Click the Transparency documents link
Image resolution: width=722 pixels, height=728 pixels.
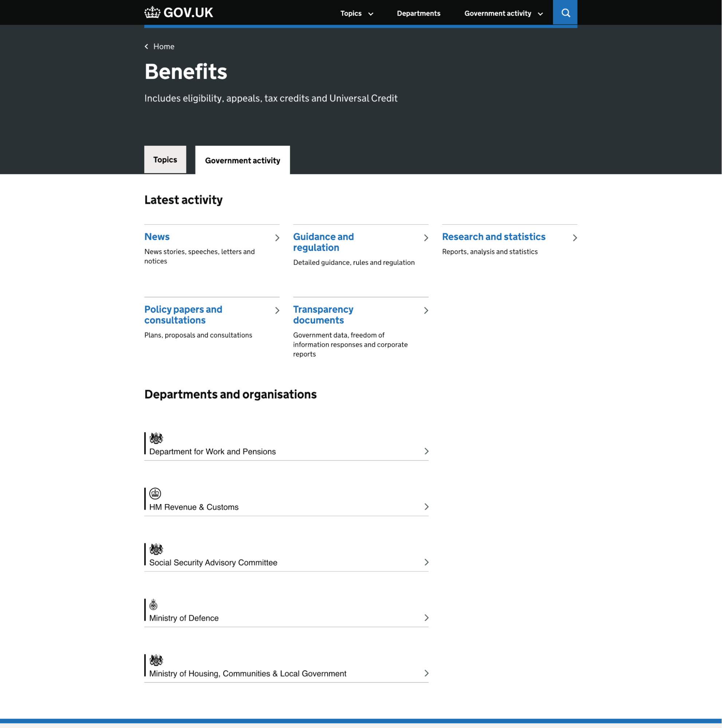click(x=323, y=315)
